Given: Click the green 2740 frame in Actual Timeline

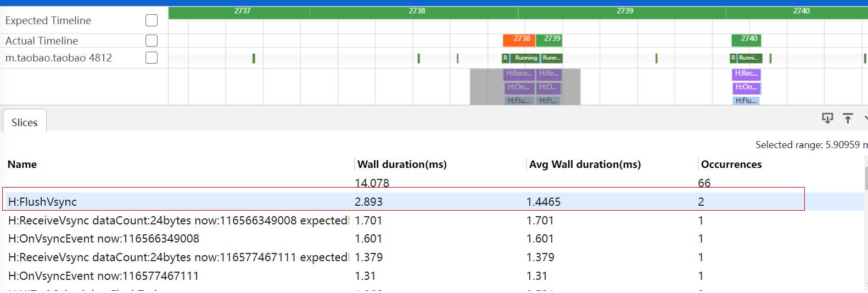Looking at the screenshot, I should (749, 39).
